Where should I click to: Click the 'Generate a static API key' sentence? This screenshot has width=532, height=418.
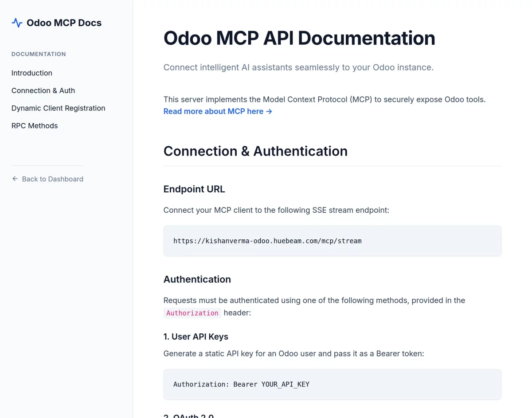pos(294,354)
